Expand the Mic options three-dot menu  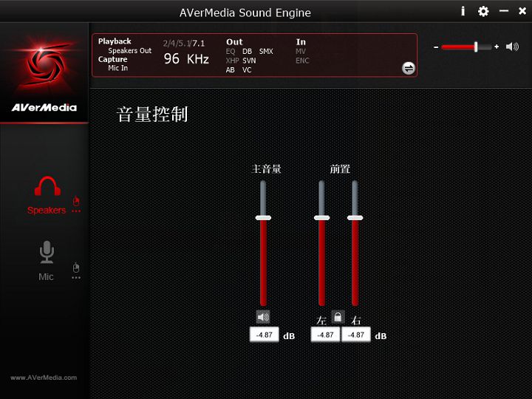pyautogui.click(x=76, y=278)
